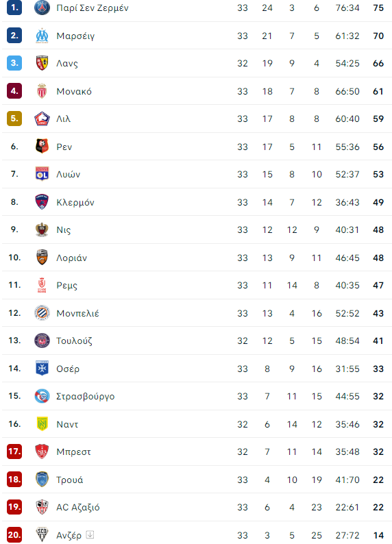Screen dimensions: 392x544
Task: Click the Τρουά team crest
Action: pyautogui.click(x=42, y=480)
